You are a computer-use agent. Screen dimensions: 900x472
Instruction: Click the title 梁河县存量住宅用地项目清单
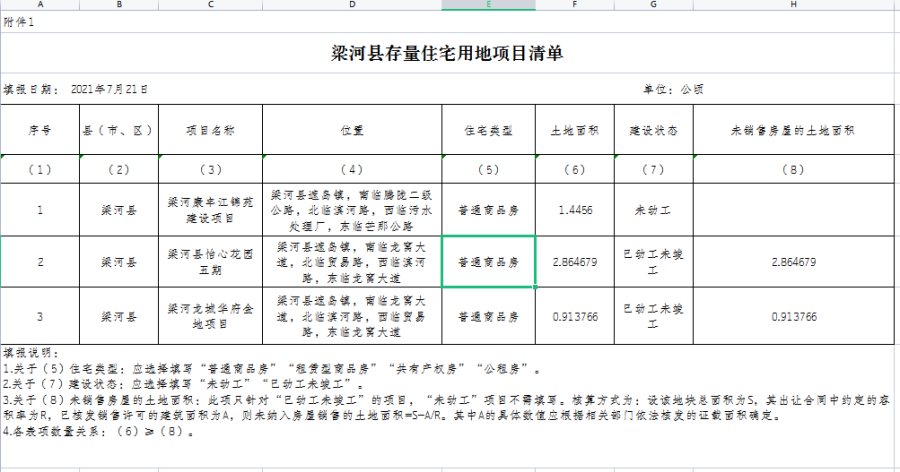click(447, 53)
